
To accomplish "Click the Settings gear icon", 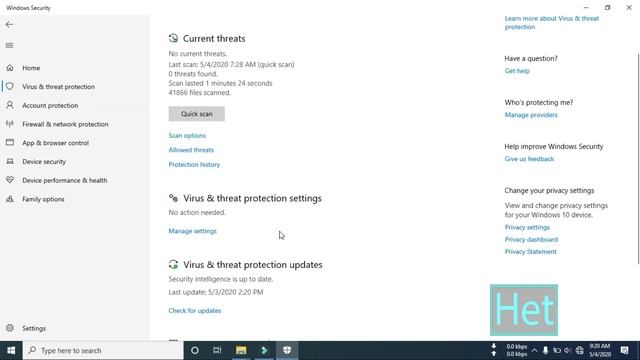I will click(10, 328).
